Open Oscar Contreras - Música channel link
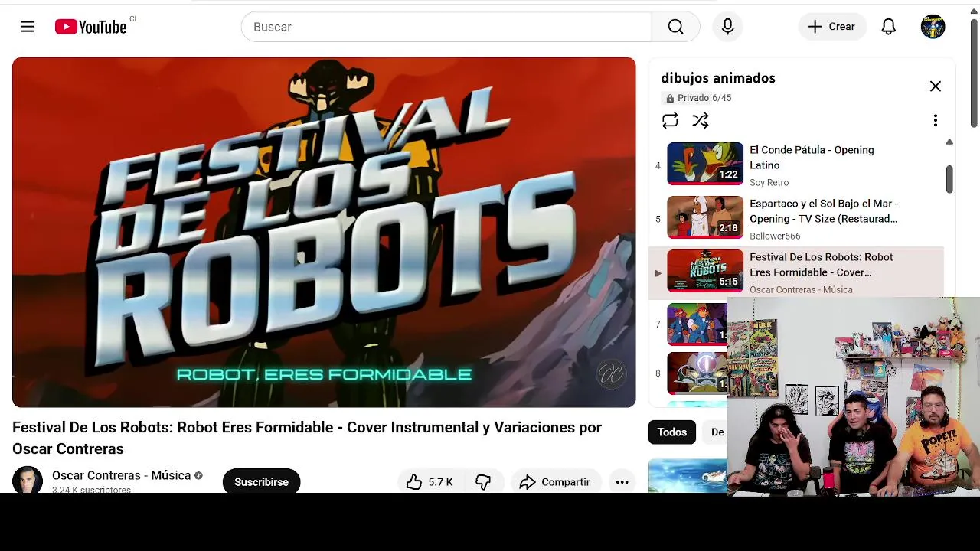This screenshot has height=551, width=980. click(121, 475)
